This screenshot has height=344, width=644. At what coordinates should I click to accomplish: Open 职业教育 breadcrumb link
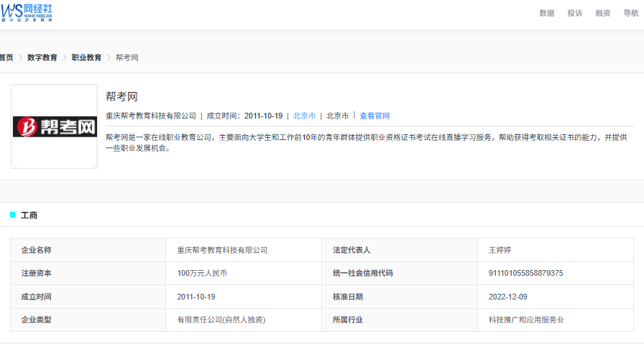point(86,57)
